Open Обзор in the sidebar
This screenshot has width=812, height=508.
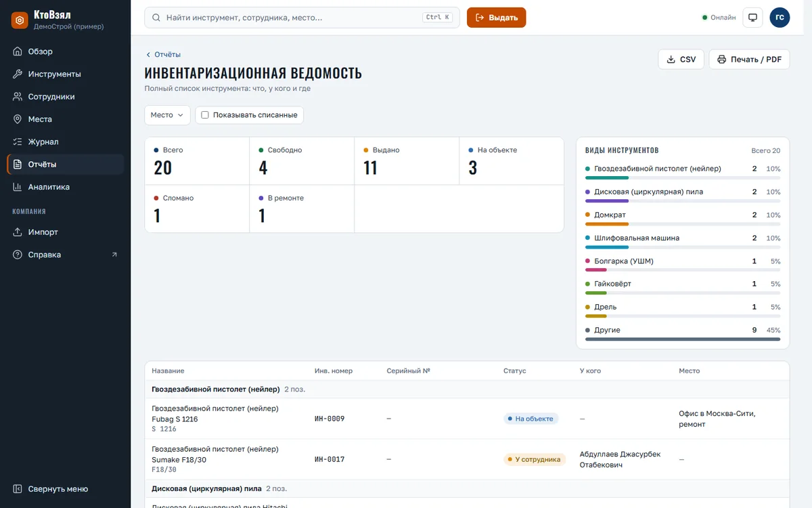(65, 51)
